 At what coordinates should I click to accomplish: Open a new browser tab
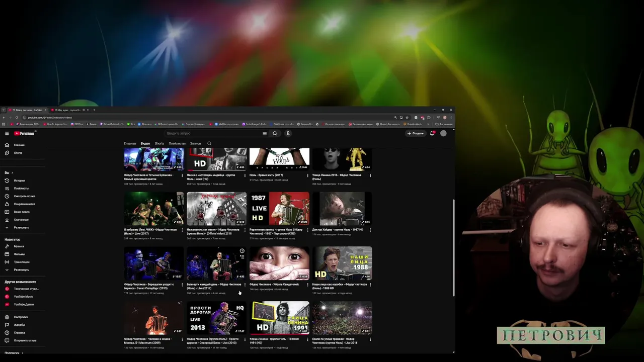[x=94, y=110]
